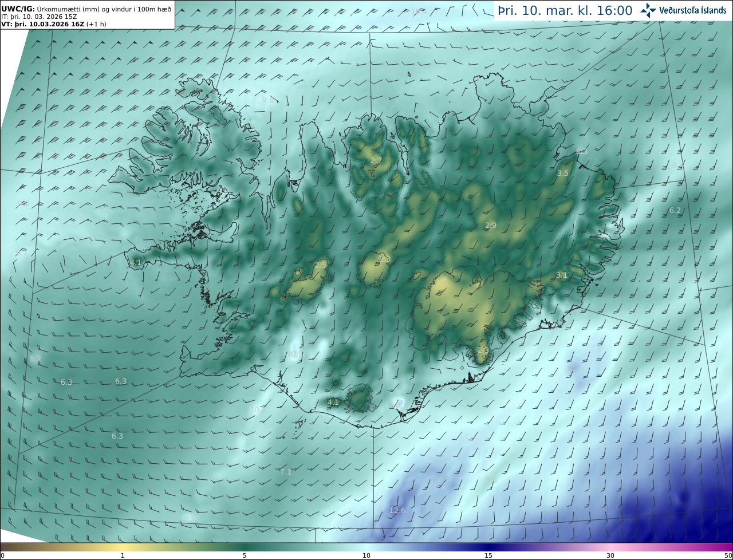733x560 pixels.
Task: Click the 10.5 value in southwest Iceland
Action: [295, 354]
